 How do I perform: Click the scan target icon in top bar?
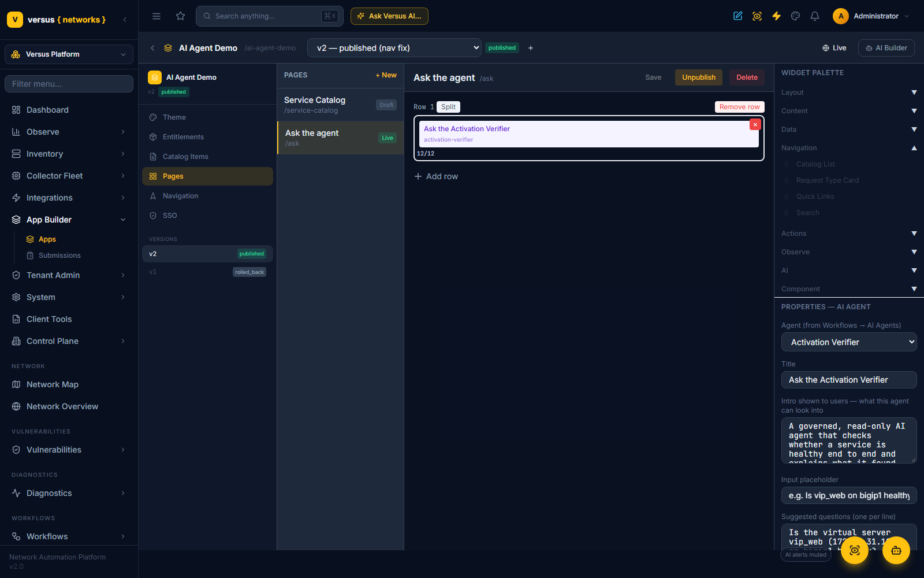757,16
